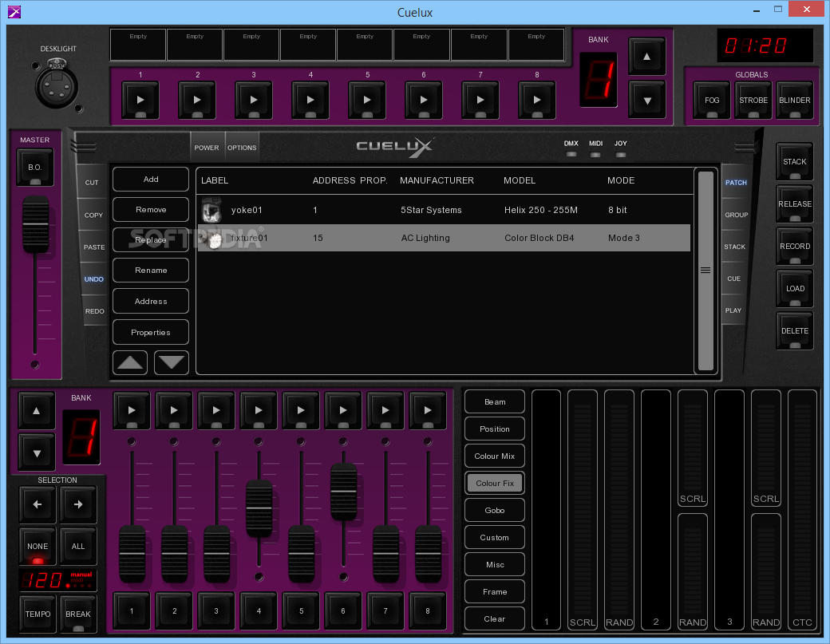Click the NONE selection button
The width and height of the screenshot is (830, 644).
37,546
